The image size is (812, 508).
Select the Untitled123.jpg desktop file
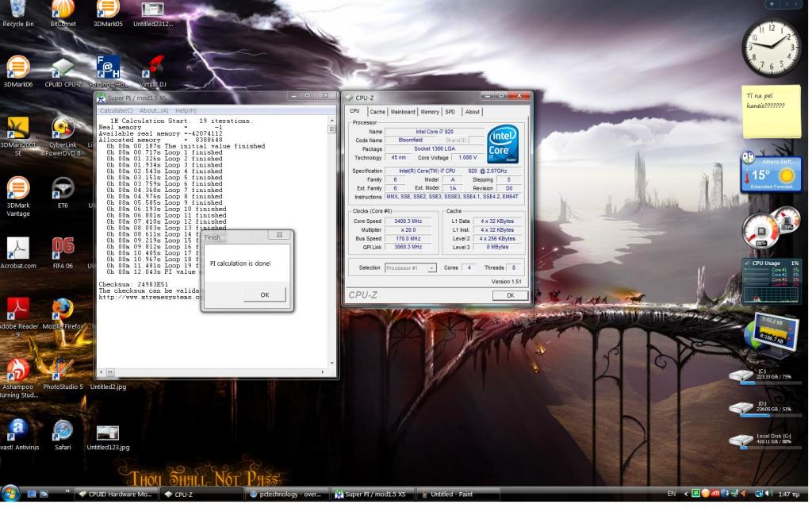(x=108, y=437)
